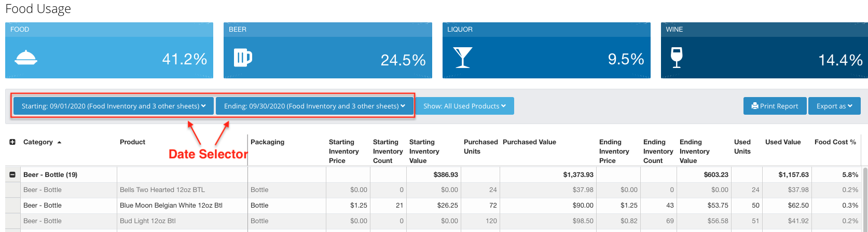Select the WINE 14.4% summary card
This screenshot has width=868, height=232.
click(764, 50)
